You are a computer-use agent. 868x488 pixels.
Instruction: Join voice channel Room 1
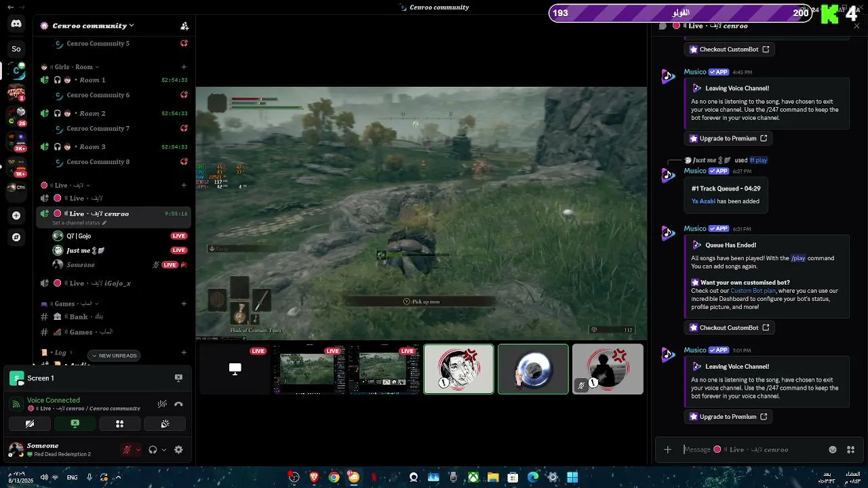coord(113,80)
